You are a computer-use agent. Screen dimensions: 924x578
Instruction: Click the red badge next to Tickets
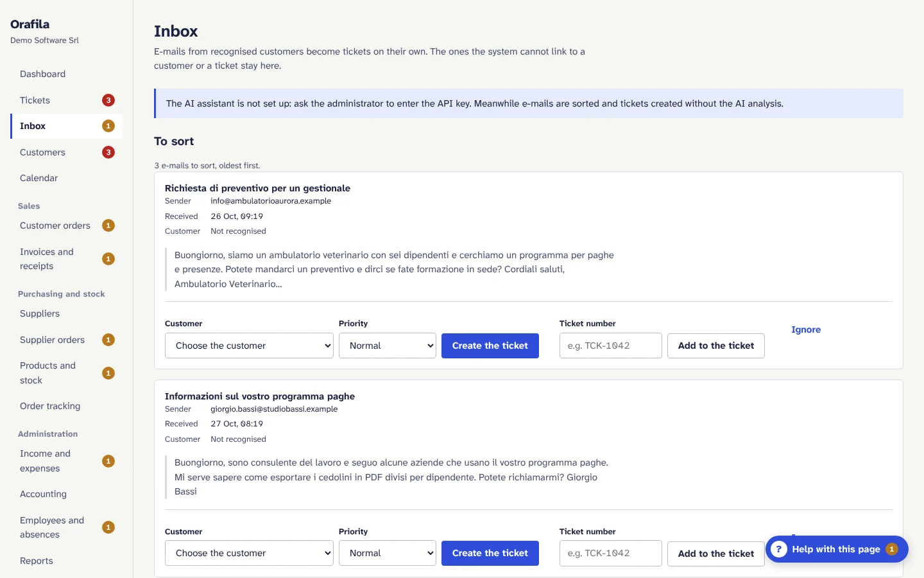(108, 100)
